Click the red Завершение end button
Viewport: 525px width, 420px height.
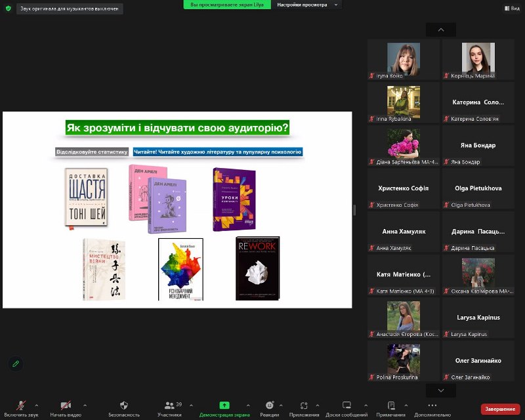[500, 409]
